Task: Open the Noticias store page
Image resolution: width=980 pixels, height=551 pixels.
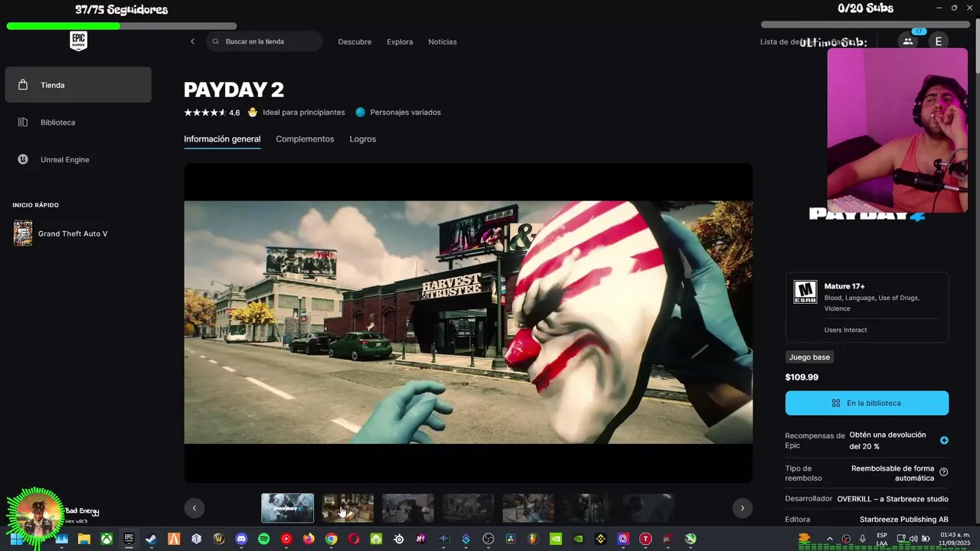Action: tap(443, 42)
